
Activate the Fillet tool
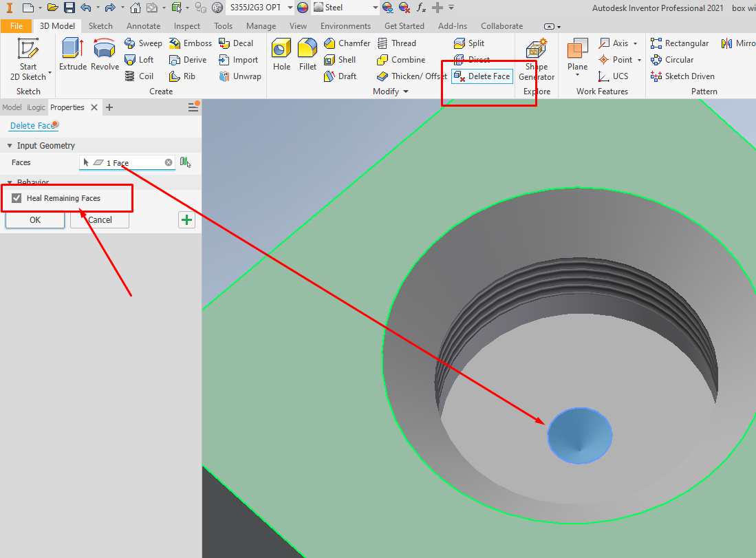(307, 54)
